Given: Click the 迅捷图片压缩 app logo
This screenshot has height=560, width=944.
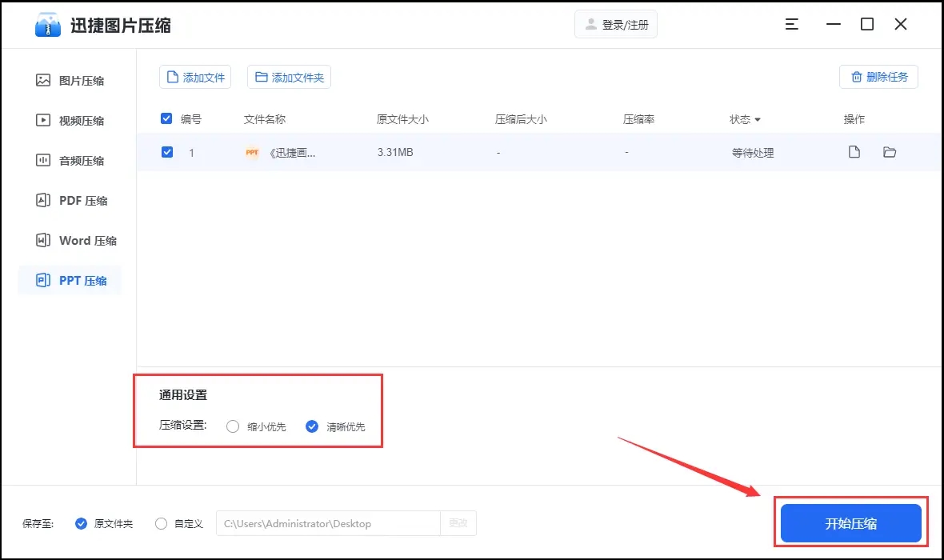Looking at the screenshot, I should tap(48, 26).
